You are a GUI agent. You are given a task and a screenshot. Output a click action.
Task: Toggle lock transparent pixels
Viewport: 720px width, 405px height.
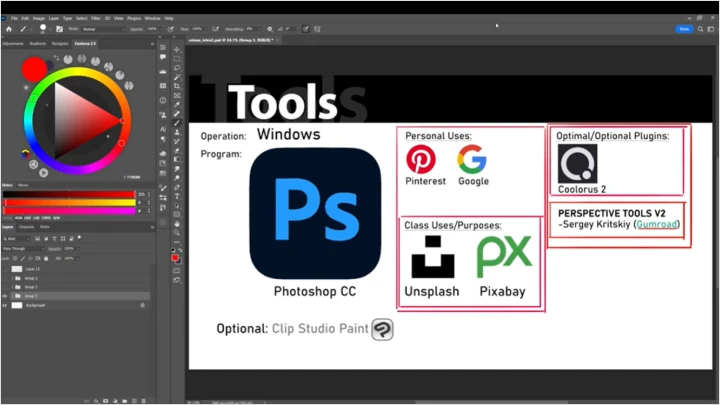click(x=15, y=259)
